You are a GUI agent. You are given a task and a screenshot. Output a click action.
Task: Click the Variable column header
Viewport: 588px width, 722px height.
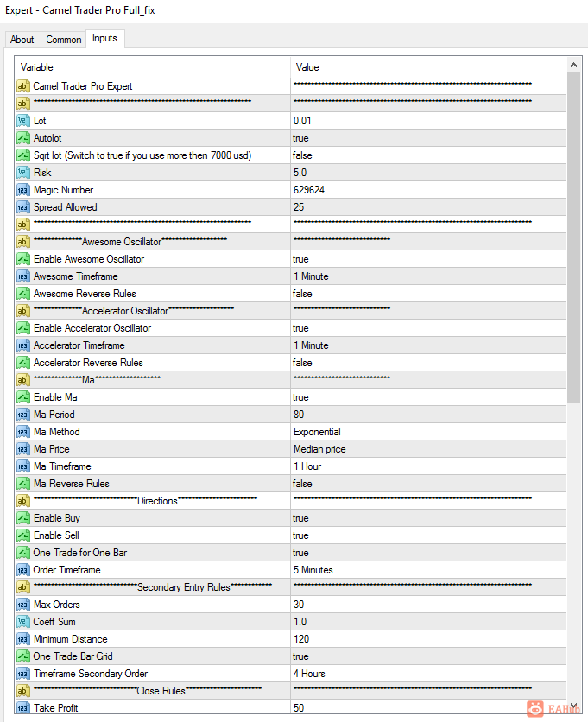pyautogui.click(x=153, y=67)
